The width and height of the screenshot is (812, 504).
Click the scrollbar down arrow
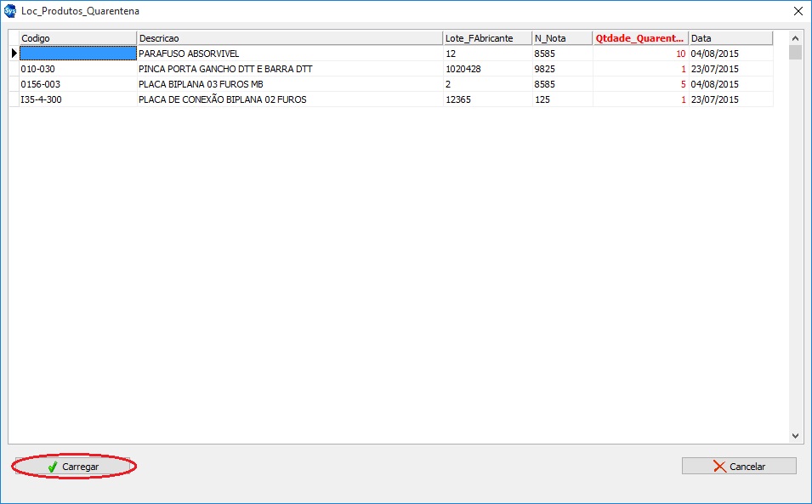click(x=795, y=436)
